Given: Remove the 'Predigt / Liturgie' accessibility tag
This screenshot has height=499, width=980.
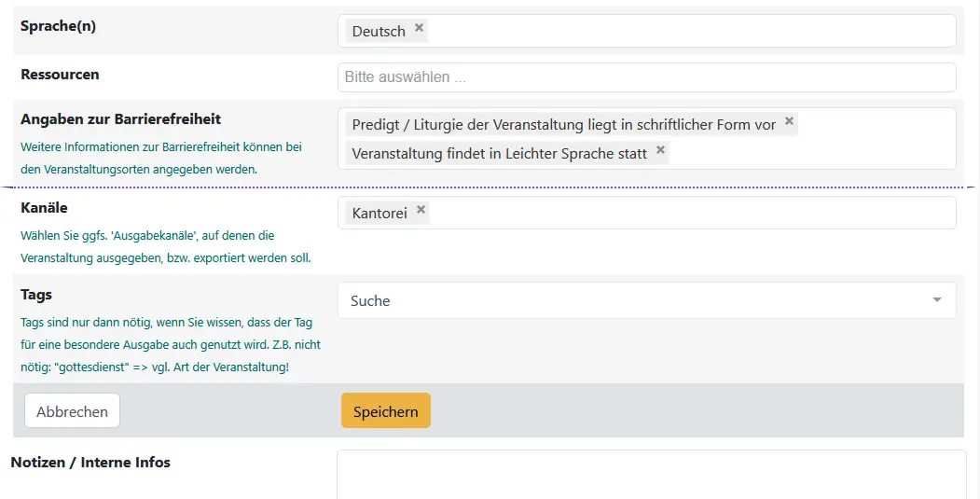Looking at the screenshot, I should (x=790, y=120).
